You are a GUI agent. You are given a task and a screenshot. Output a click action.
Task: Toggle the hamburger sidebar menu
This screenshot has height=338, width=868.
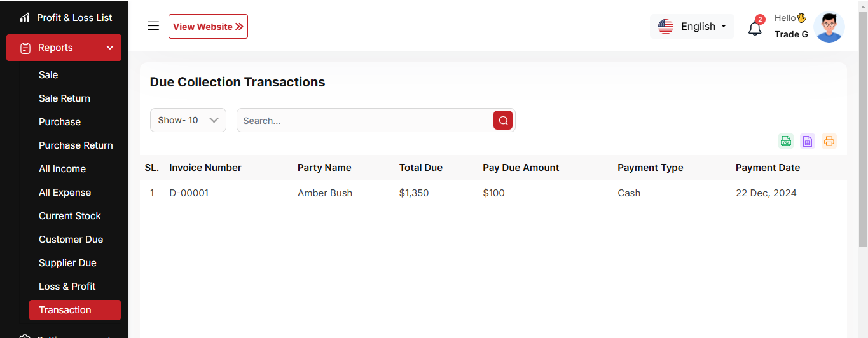coord(153,26)
